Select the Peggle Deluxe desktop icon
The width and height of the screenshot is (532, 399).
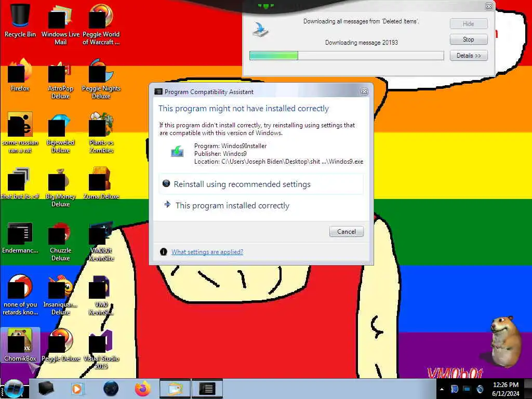point(60,345)
